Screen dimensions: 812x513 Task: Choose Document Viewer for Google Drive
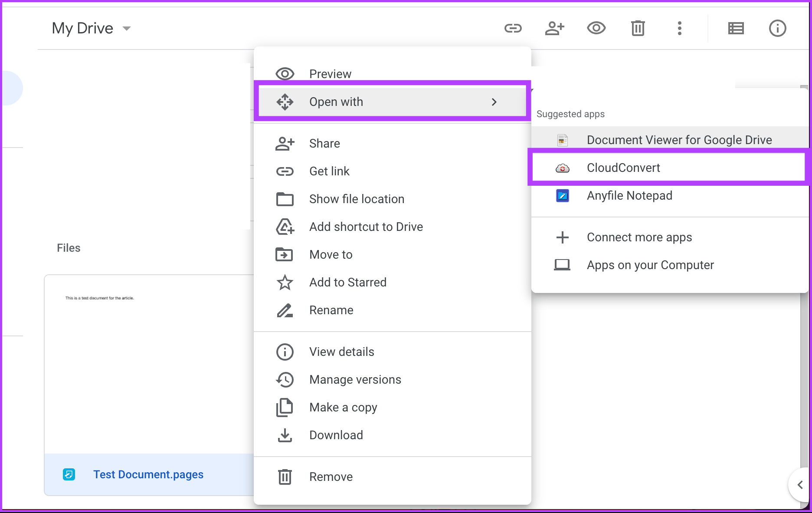coord(679,140)
